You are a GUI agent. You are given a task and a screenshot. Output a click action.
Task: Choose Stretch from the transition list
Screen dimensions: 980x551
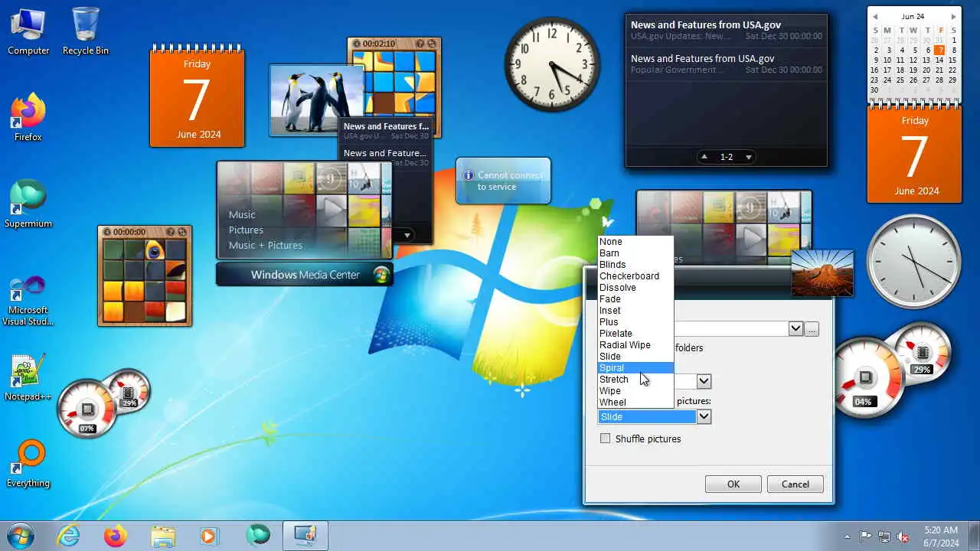(635, 380)
